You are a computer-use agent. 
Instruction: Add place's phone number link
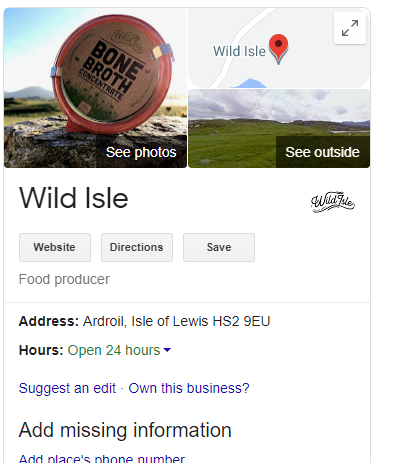(x=102, y=459)
